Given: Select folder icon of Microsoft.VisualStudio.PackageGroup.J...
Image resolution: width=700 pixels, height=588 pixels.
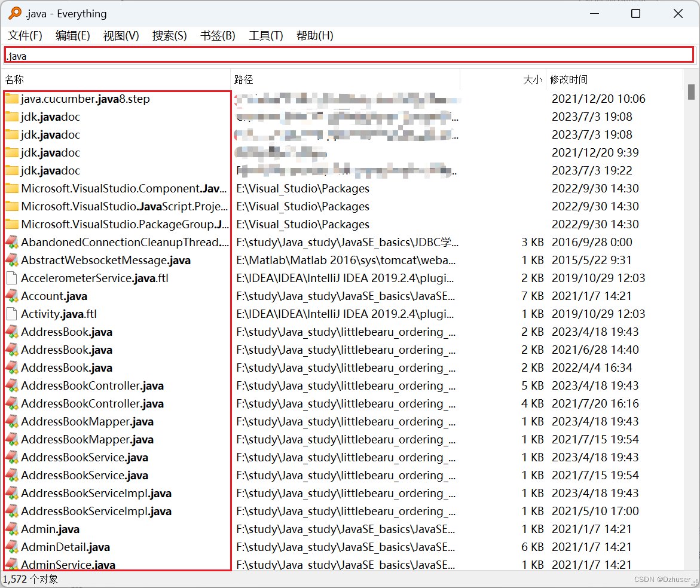Looking at the screenshot, I should (x=12, y=224).
